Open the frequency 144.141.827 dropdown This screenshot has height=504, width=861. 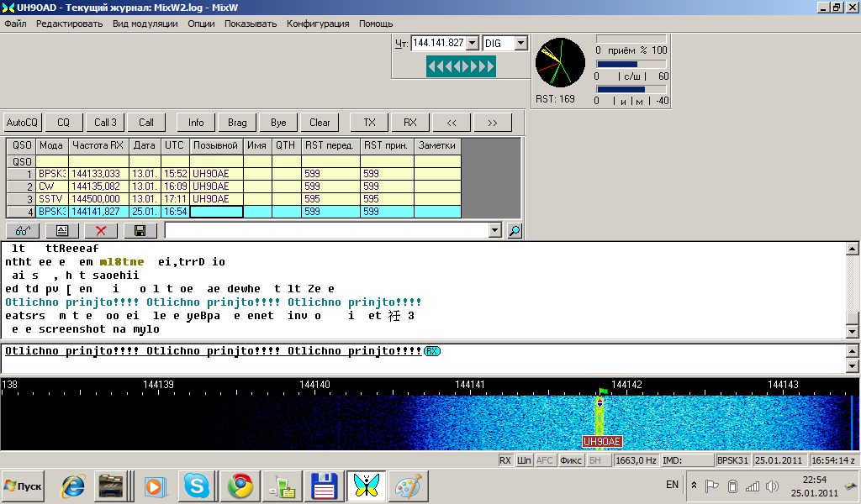472,43
